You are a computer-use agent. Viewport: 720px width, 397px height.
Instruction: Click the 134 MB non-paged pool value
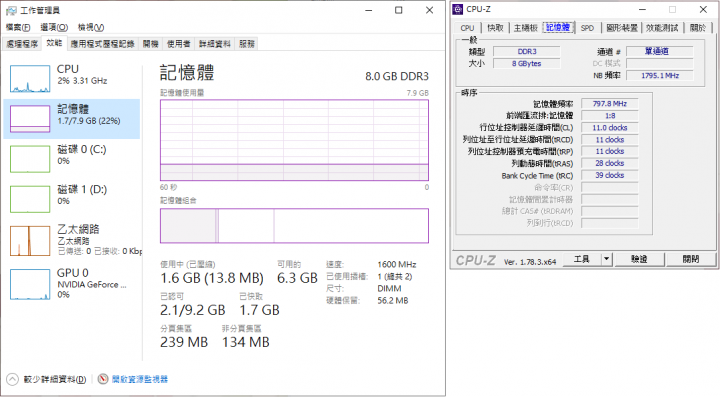coord(246,342)
